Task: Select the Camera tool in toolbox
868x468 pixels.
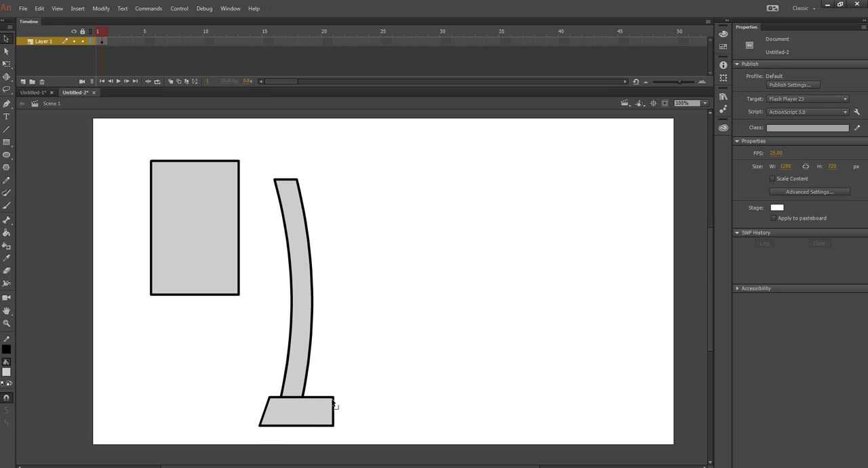Action: pyautogui.click(x=6, y=298)
